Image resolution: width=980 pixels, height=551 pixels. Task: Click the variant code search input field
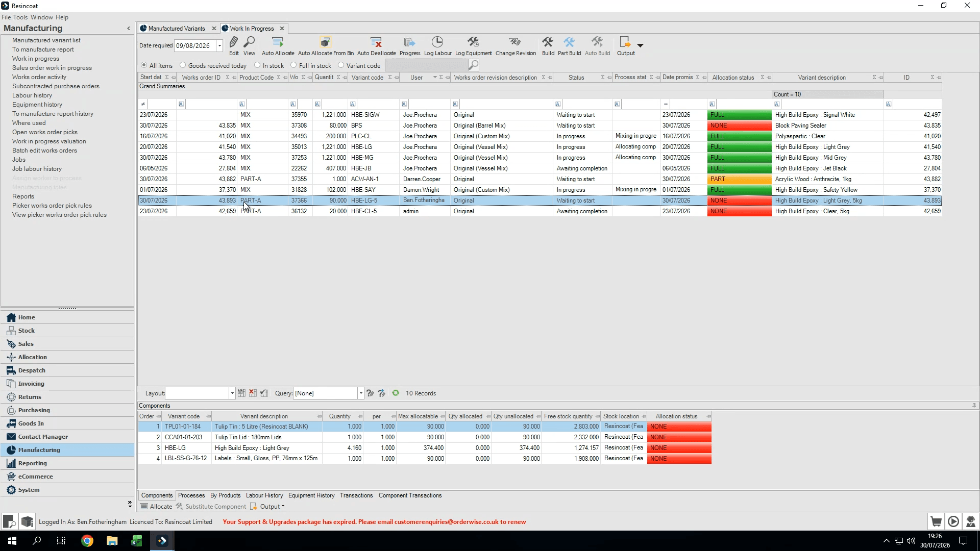click(426, 65)
